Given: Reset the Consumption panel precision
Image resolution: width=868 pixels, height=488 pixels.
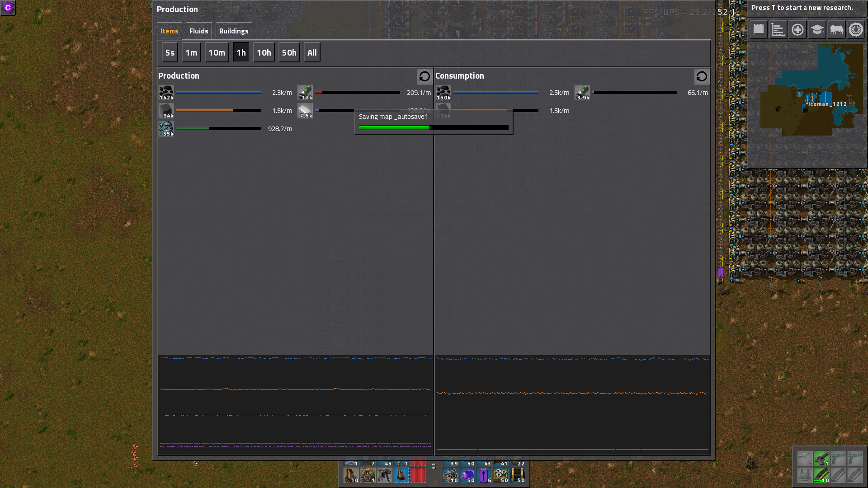Looking at the screenshot, I should click(x=702, y=76).
